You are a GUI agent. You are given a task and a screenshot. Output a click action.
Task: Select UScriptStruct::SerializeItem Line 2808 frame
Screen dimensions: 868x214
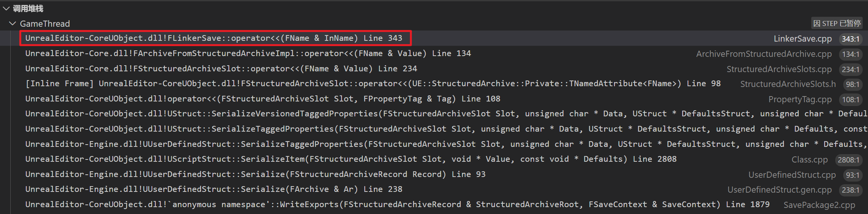[x=350, y=159]
